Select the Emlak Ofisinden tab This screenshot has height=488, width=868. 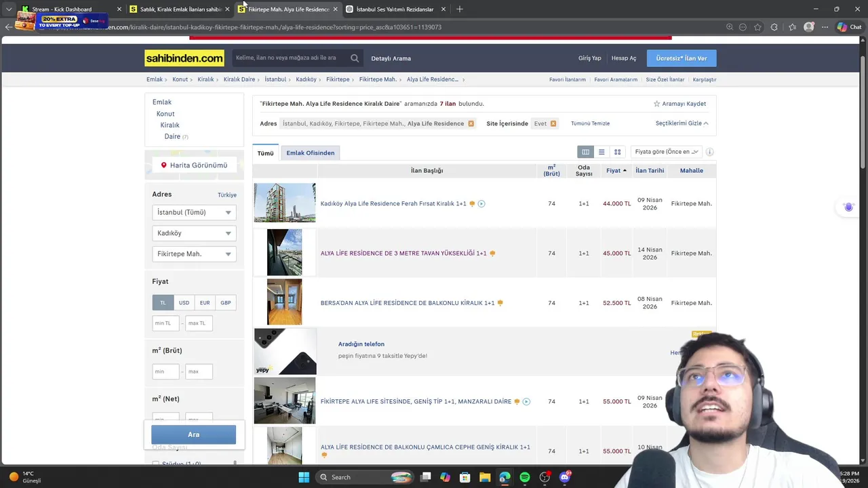311,153
